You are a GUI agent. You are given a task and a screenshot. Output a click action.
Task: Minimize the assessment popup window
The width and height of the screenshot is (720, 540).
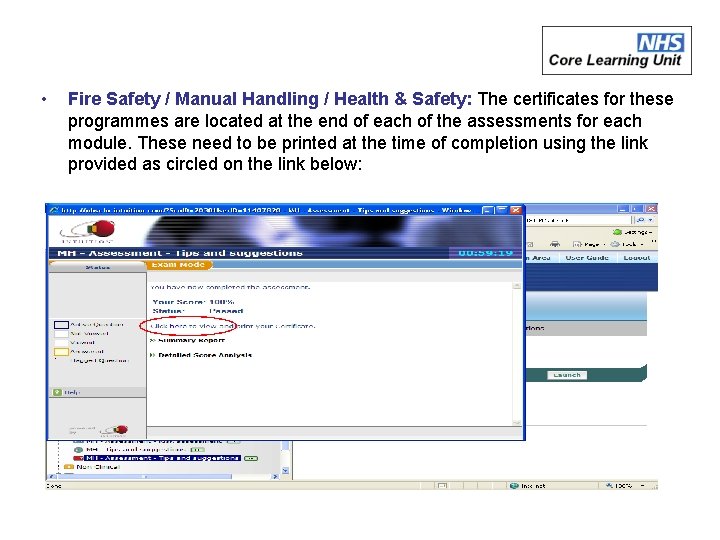click(488, 210)
